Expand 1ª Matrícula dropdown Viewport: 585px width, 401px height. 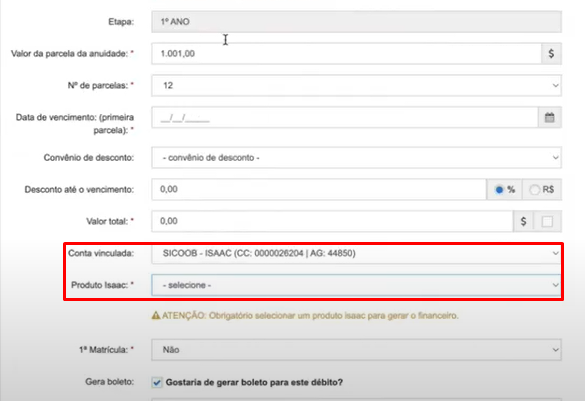click(x=356, y=350)
